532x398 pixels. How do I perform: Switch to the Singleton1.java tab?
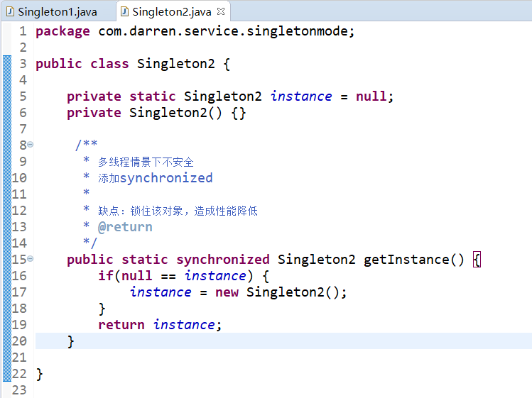(x=57, y=12)
